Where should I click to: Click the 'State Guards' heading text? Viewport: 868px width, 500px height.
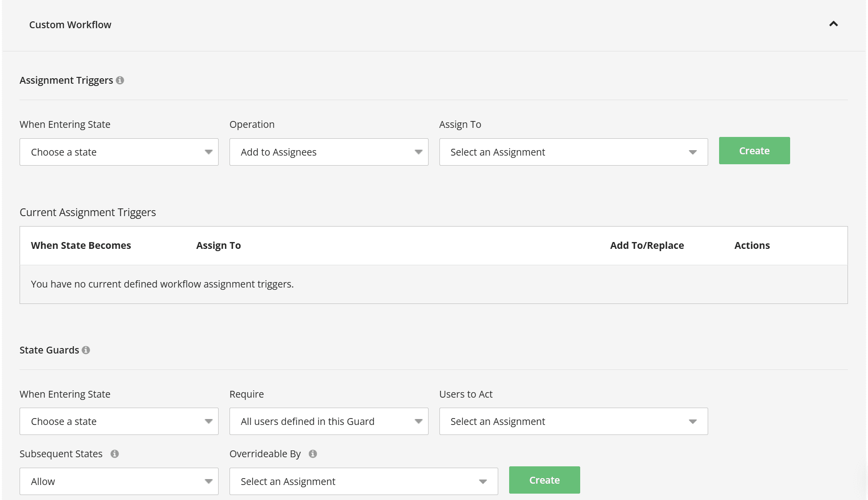(49, 350)
